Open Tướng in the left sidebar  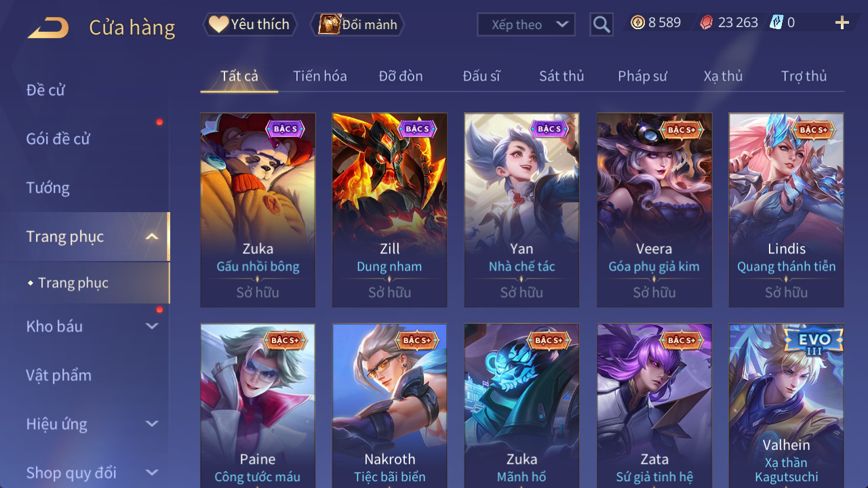(48, 188)
